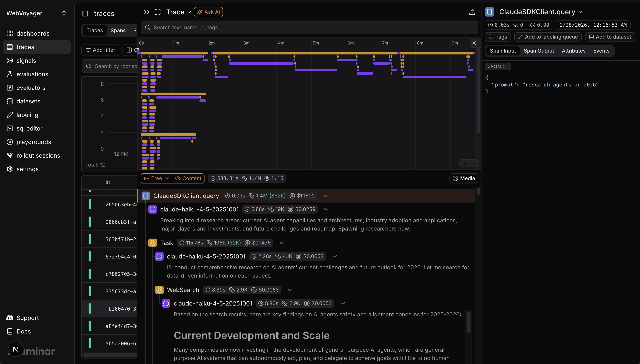Click the export trace icon at top right
Image resolution: width=640 pixels, height=364 pixels.
[472, 12]
